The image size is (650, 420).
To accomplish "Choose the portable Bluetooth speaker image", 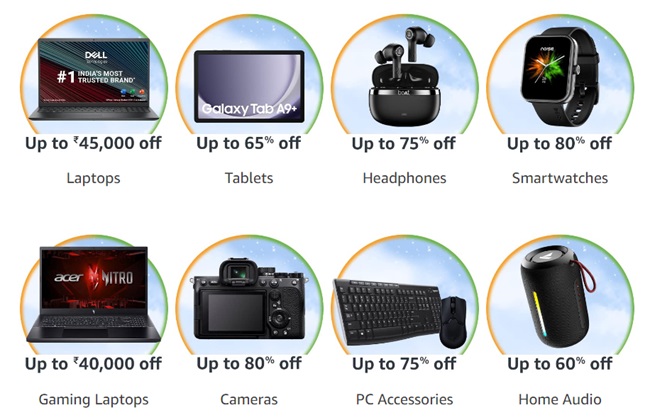I will pyautogui.click(x=558, y=296).
